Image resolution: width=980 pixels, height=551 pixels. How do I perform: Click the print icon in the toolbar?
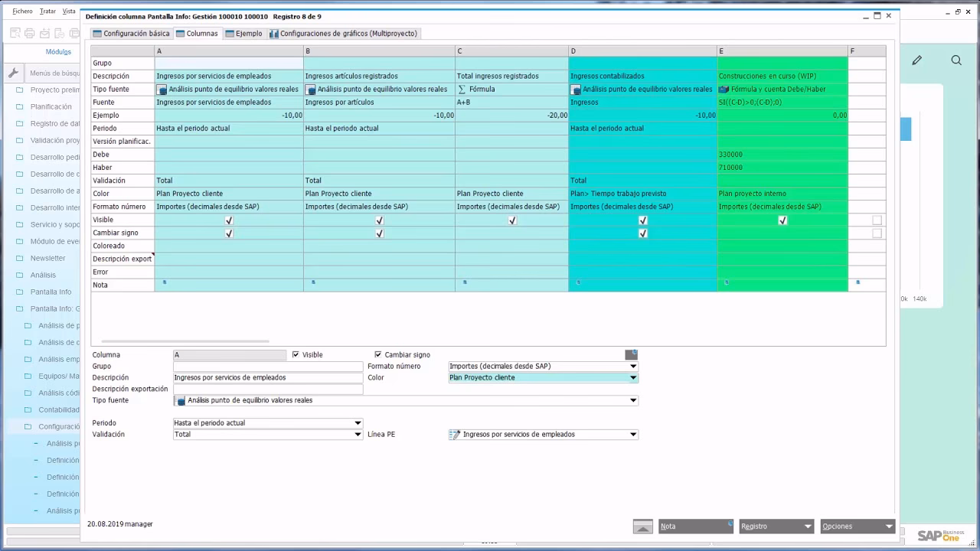tap(29, 33)
